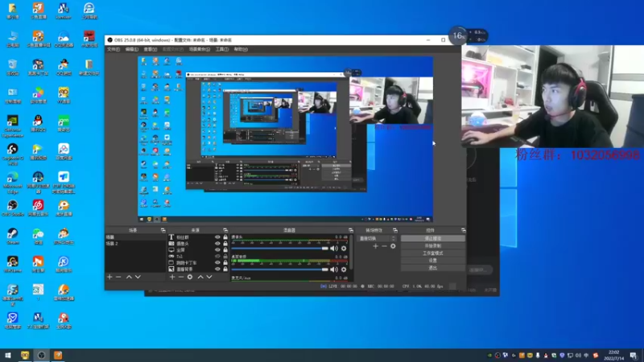Open the 编辑(E) edit menu
The height and width of the screenshot is (362, 644).
coord(132,49)
